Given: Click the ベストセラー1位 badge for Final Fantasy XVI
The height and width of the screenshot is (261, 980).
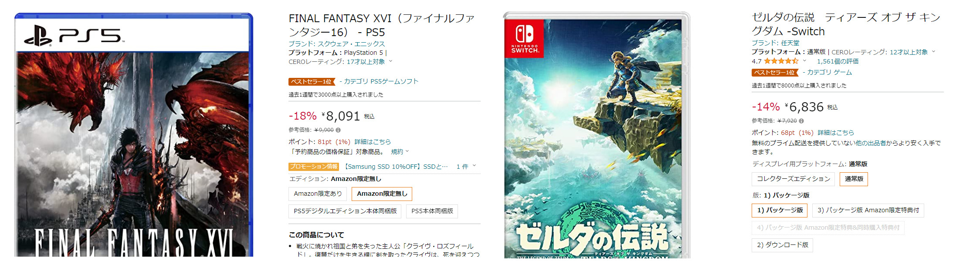Looking at the screenshot, I should [312, 82].
